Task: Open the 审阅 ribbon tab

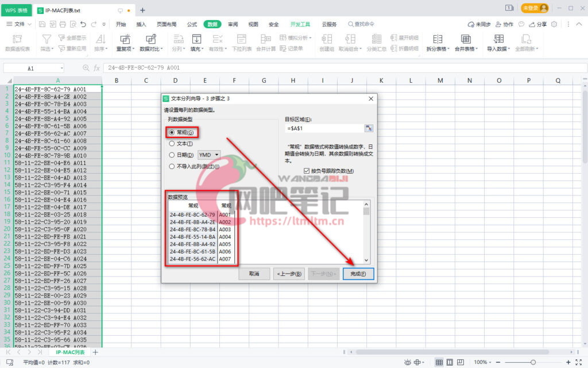Action: [233, 24]
